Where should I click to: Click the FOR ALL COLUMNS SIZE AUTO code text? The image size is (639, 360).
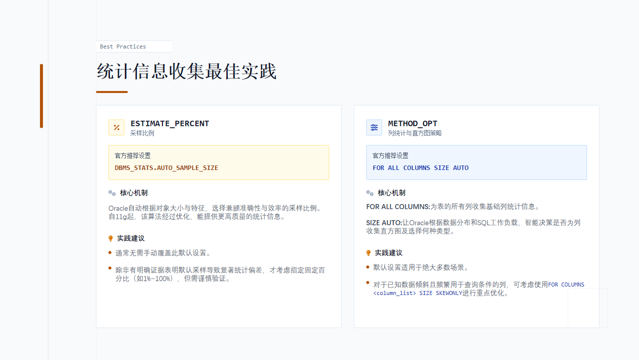(421, 168)
